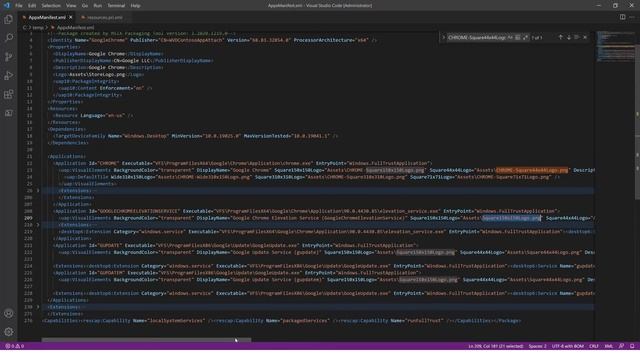Open the Selection menu

pyautogui.click(x=51, y=6)
